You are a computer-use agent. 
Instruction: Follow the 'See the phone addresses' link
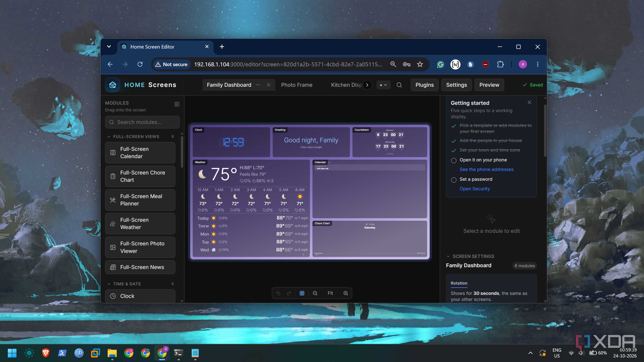(486, 169)
